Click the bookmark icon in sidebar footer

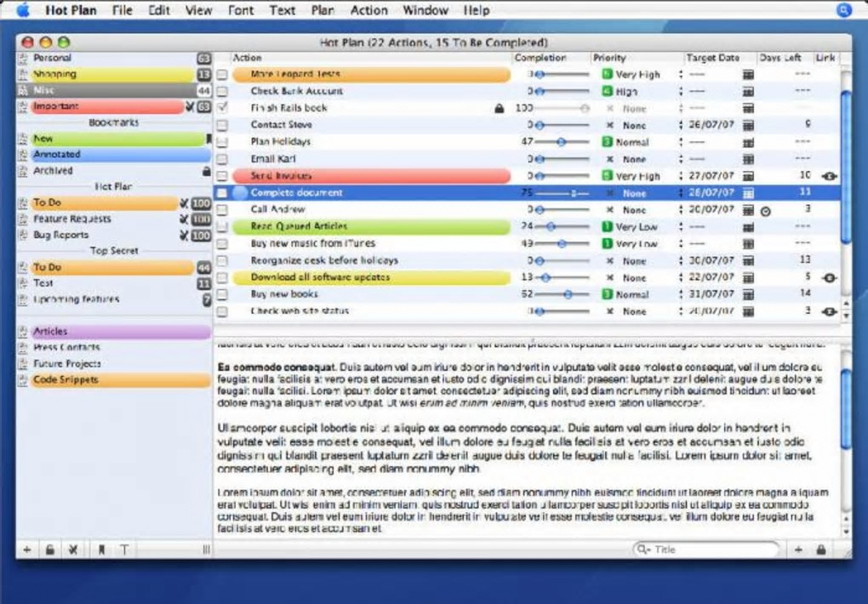pyautogui.click(x=101, y=550)
